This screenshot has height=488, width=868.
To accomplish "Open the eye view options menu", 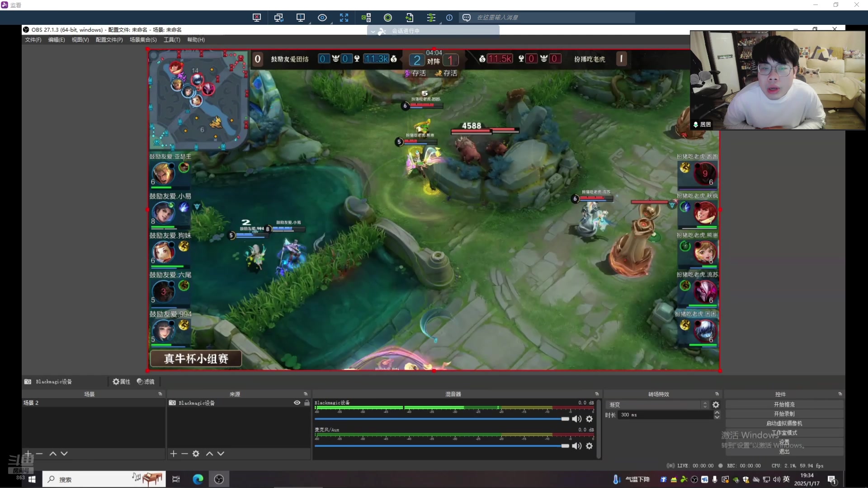I will pos(322,18).
